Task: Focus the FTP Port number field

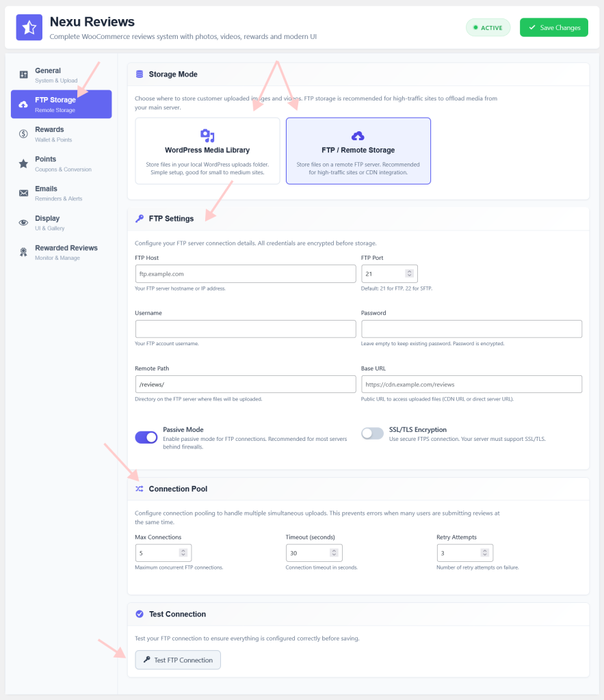Action: click(389, 273)
